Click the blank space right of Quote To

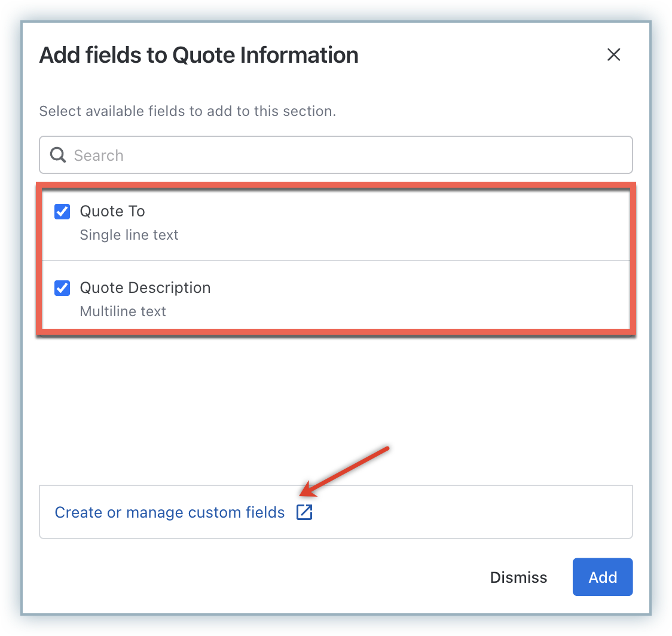(419, 222)
